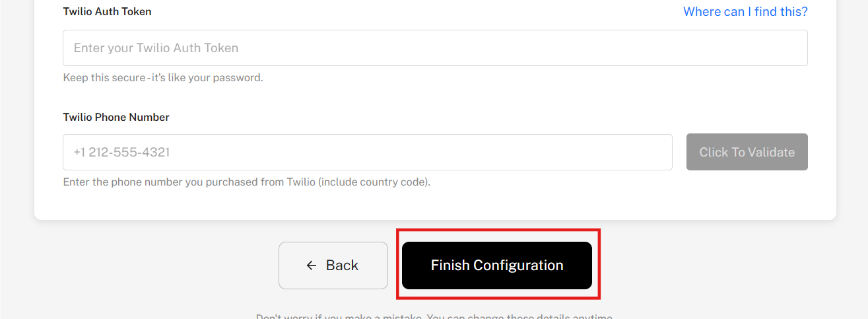This screenshot has height=319, width=868.
Task: Click the phone number country code hint text
Action: (246, 182)
